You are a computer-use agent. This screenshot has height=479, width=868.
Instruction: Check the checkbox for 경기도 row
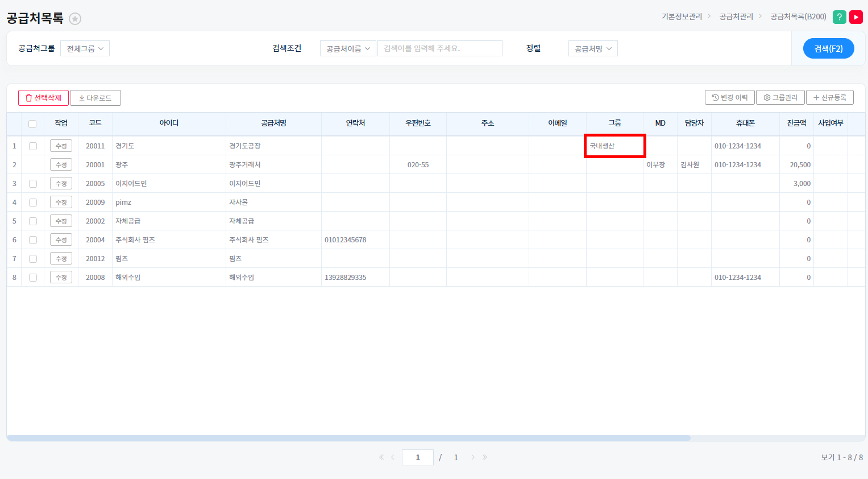[x=33, y=146]
